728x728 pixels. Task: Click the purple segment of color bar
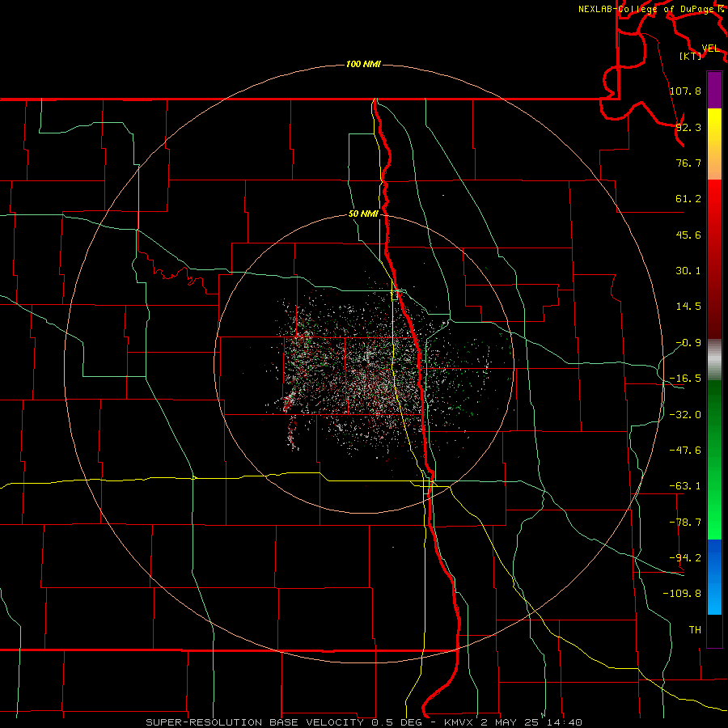pos(714,90)
